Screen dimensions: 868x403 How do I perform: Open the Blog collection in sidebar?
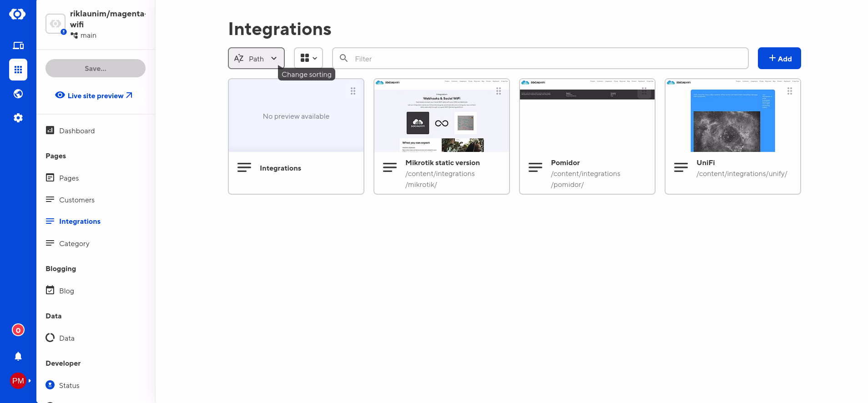66,291
